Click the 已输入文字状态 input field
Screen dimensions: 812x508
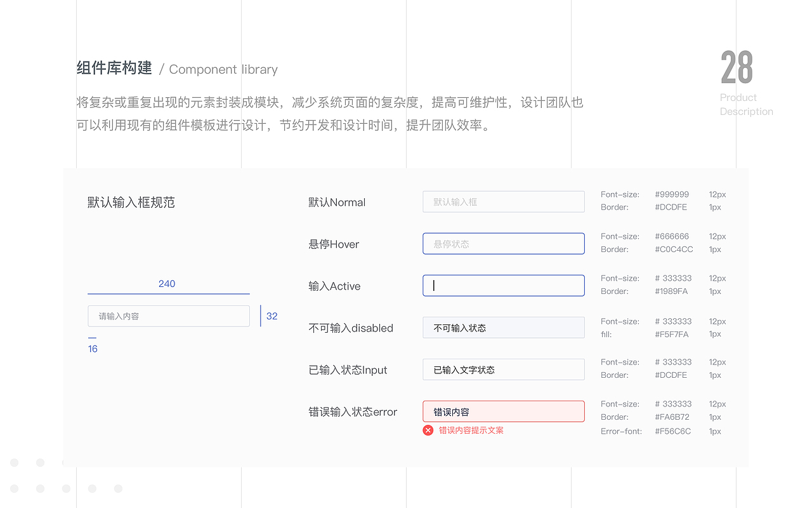504,370
